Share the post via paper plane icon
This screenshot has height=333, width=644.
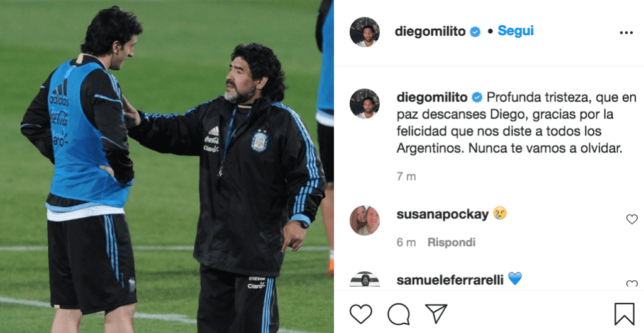pos(436,314)
